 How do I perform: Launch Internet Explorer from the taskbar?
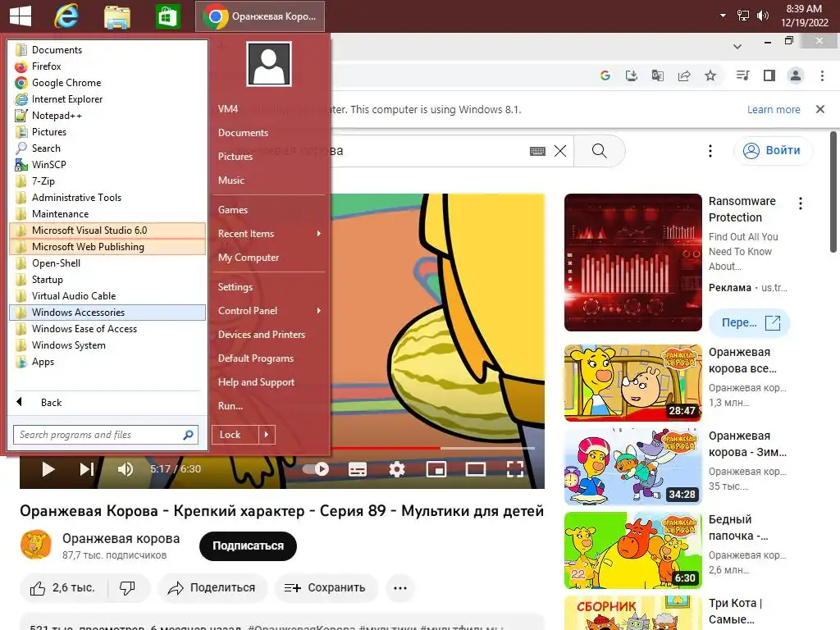(66, 16)
